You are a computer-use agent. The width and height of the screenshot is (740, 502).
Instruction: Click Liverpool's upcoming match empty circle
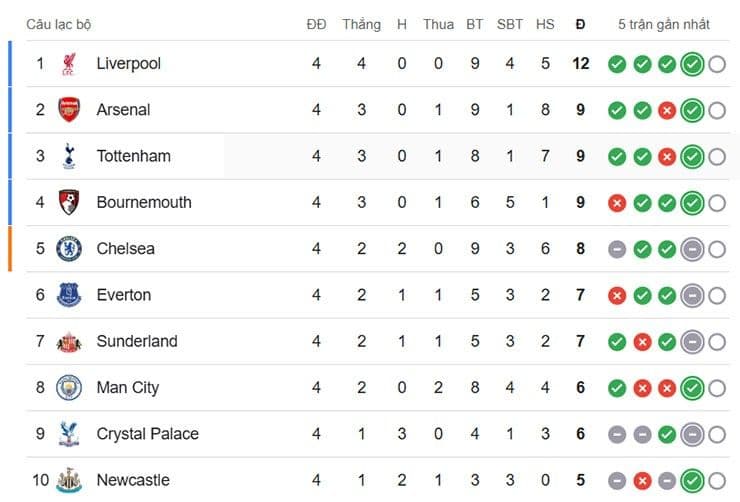717,64
